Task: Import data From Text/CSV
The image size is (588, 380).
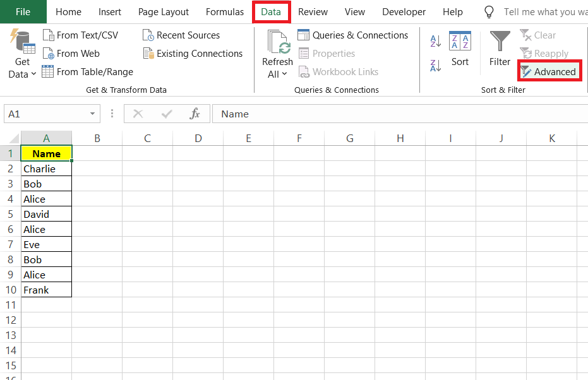Action: 80,35
